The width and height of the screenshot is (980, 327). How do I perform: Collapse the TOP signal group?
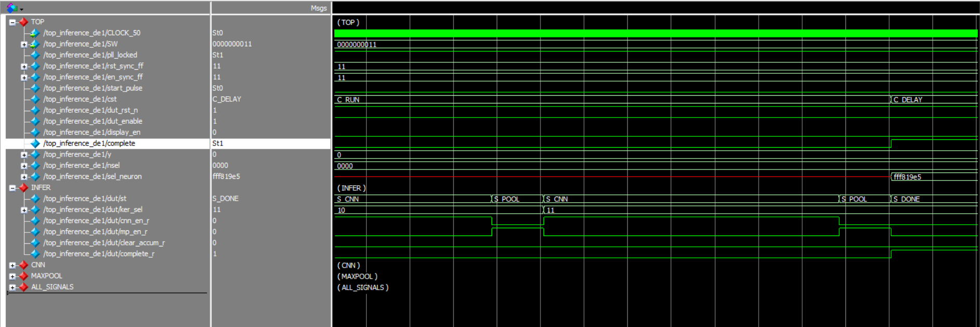(x=12, y=22)
